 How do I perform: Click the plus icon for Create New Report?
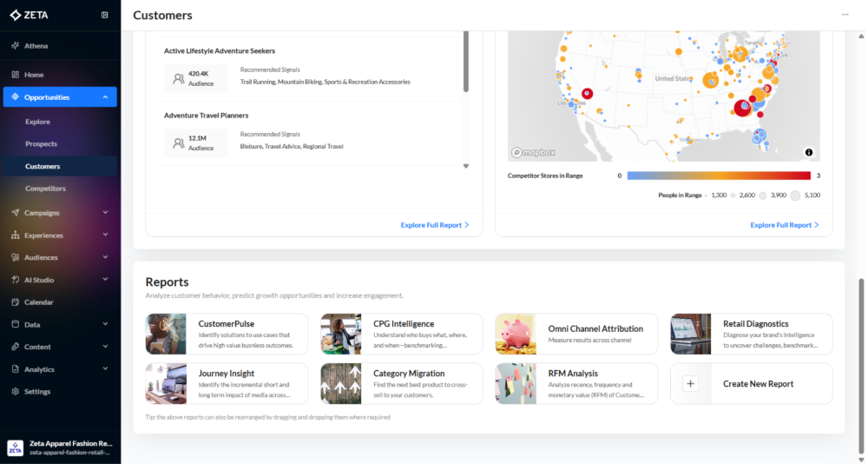(x=691, y=384)
